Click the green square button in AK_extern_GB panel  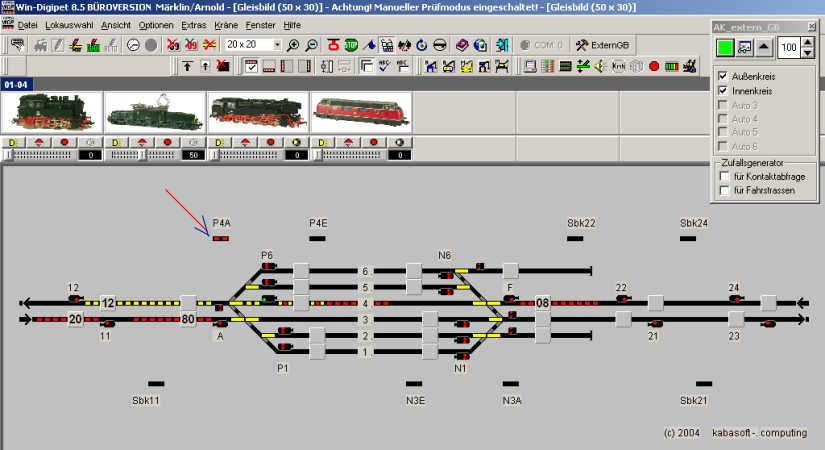coord(725,47)
